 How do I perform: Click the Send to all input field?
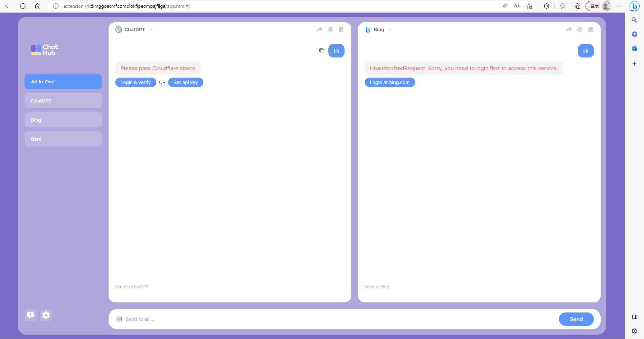pos(339,319)
